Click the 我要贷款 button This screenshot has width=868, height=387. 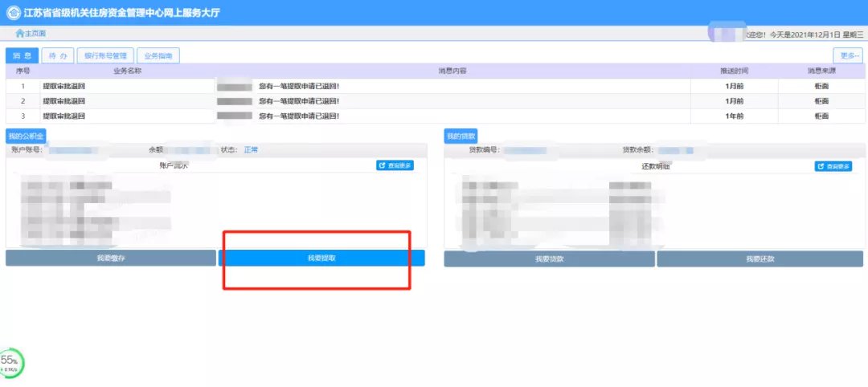[549, 259]
